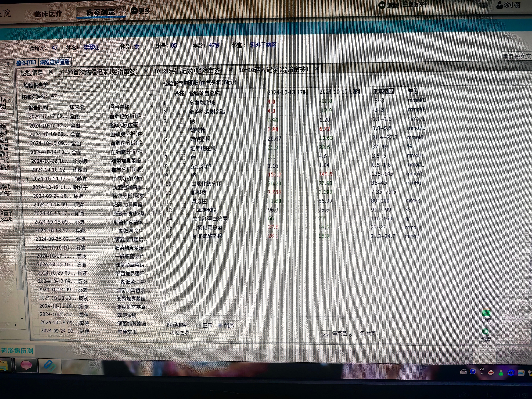The width and height of the screenshot is (532, 399).
Task: Tick the checkbox for 葡萄糖
Action: 181,130
